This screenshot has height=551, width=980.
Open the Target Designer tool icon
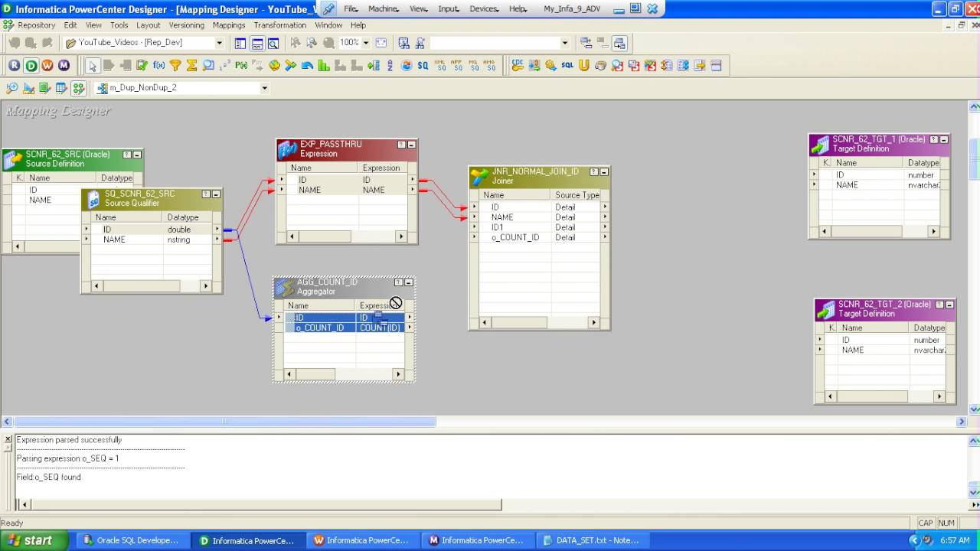click(28, 88)
